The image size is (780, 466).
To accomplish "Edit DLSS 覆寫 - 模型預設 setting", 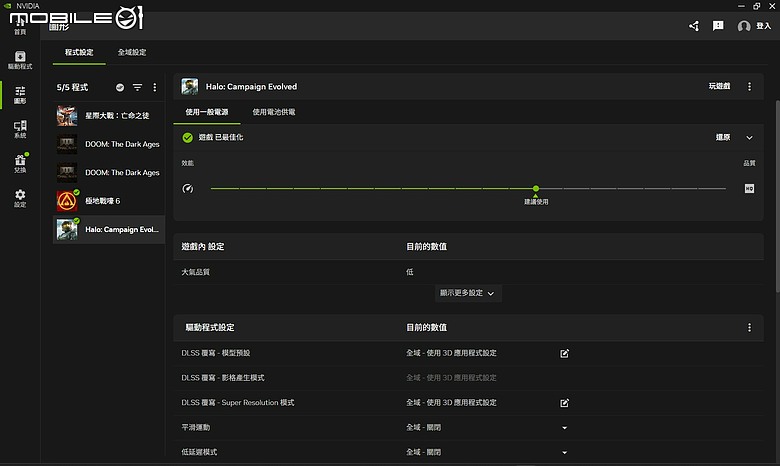I will pos(564,354).
